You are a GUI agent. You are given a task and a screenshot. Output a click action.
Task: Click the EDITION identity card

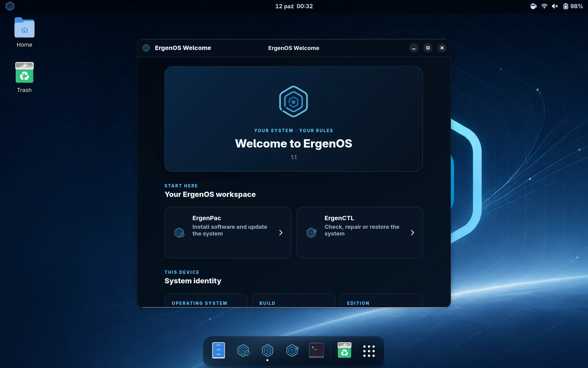[x=381, y=301]
